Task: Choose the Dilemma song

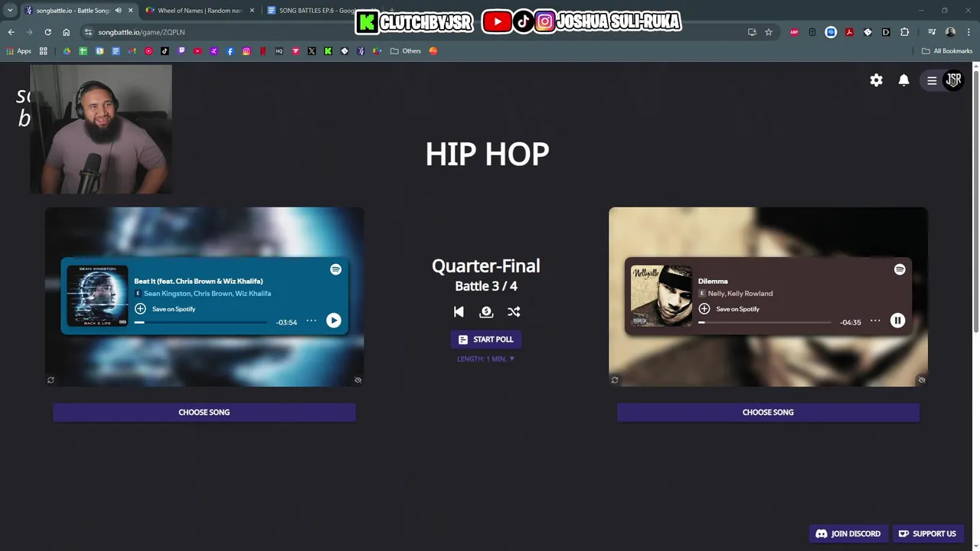Action: 768,412
